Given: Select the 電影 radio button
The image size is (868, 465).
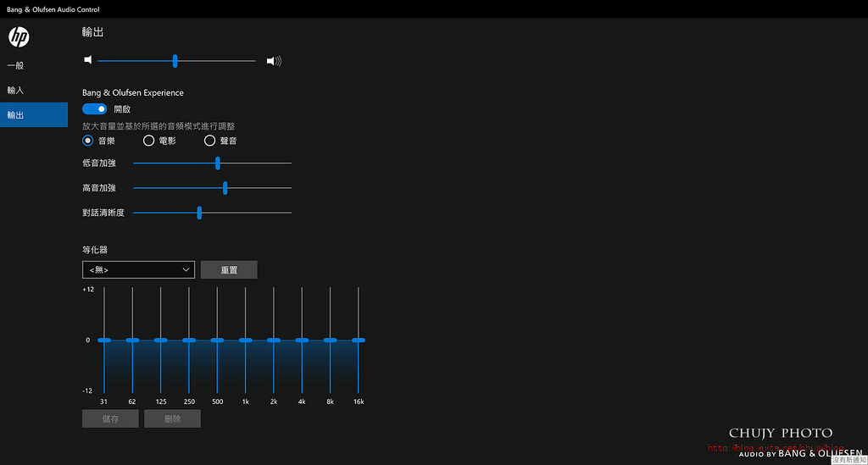Looking at the screenshot, I should click(148, 141).
